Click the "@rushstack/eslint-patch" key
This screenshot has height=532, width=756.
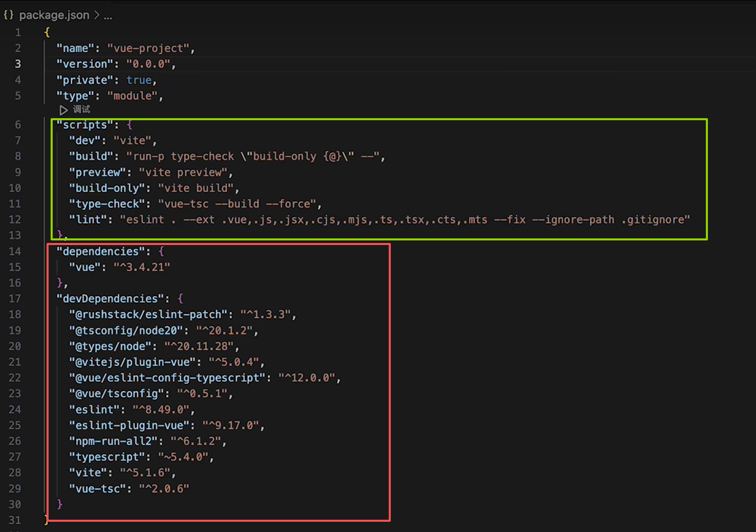[148, 315]
